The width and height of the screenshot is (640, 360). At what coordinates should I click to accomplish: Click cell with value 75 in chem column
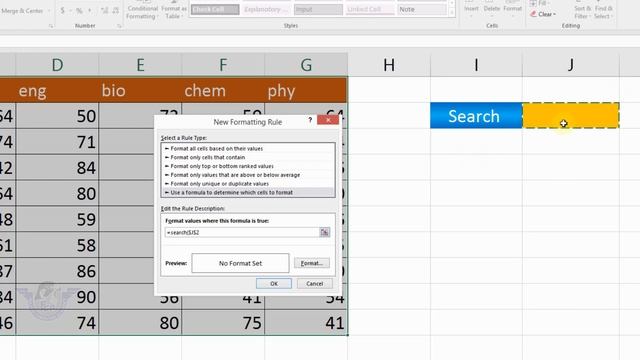(223, 322)
